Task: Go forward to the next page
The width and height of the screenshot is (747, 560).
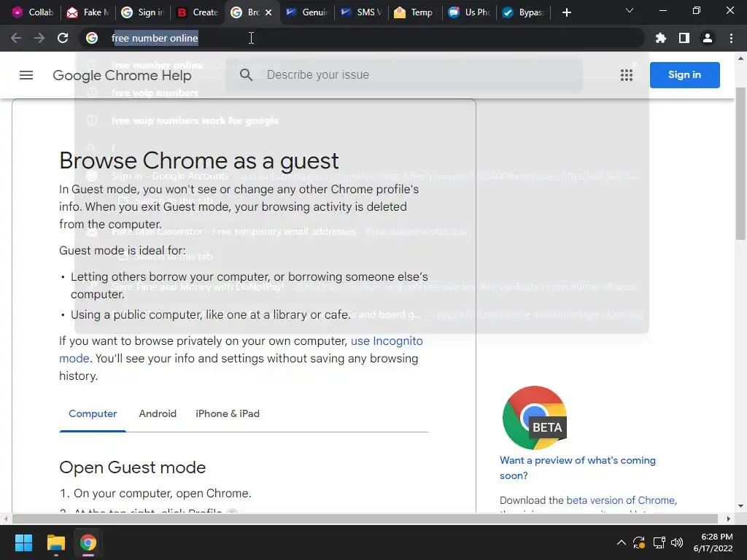Action: coord(39,38)
